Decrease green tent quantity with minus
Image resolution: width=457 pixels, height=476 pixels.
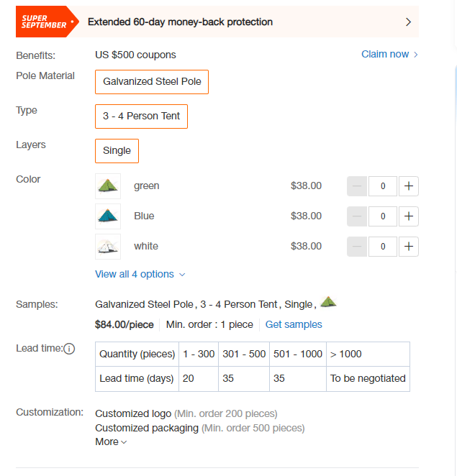[x=357, y=186]
